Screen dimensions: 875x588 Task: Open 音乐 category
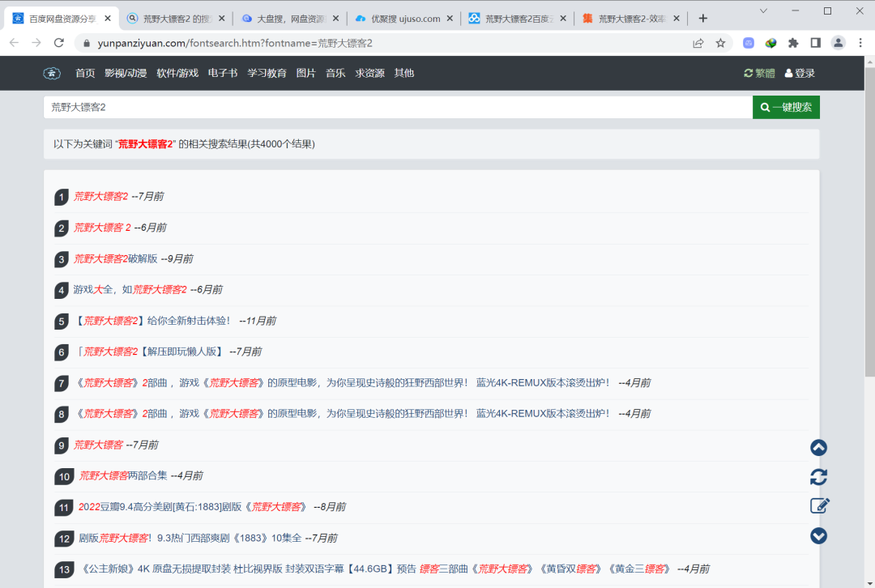(x=335, y=73)
